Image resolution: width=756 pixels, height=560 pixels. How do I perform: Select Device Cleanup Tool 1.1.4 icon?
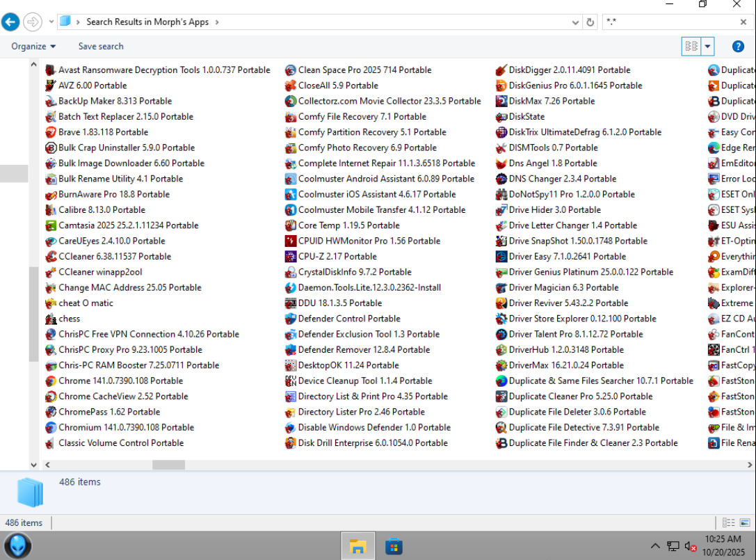[x=290, y=381]
